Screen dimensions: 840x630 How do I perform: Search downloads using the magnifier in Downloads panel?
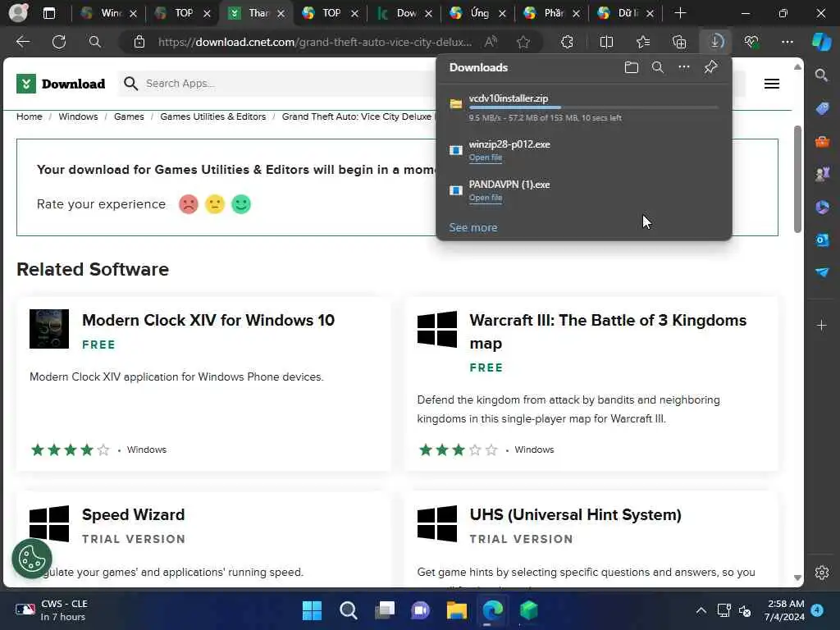point(657,67)
